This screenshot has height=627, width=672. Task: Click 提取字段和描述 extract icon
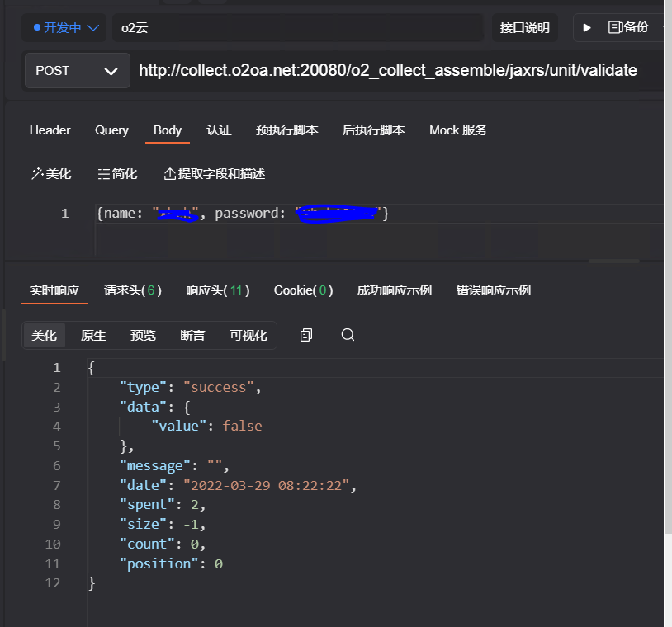(215, 174)
